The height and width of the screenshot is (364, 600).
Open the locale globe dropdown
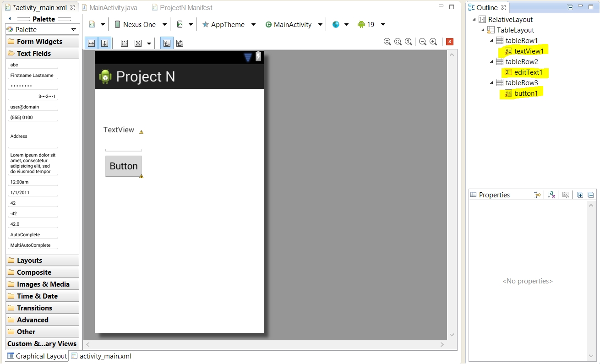[340, 25]
